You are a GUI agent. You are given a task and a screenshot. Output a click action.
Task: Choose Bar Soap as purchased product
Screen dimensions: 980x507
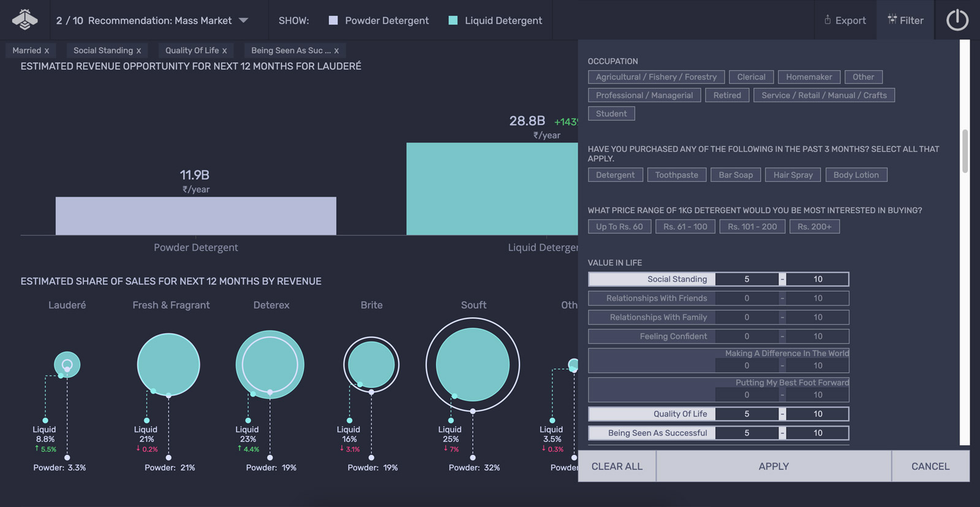736,175
